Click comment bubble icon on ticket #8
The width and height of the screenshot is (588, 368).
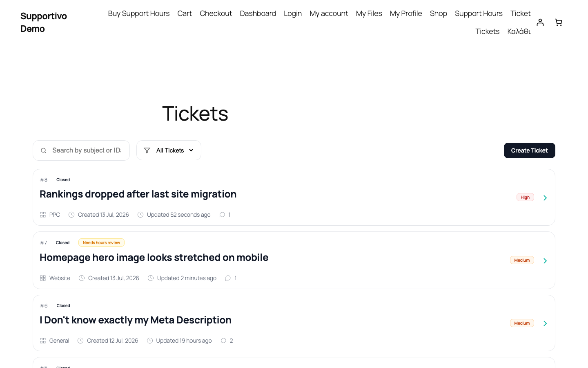coord(222,215)
